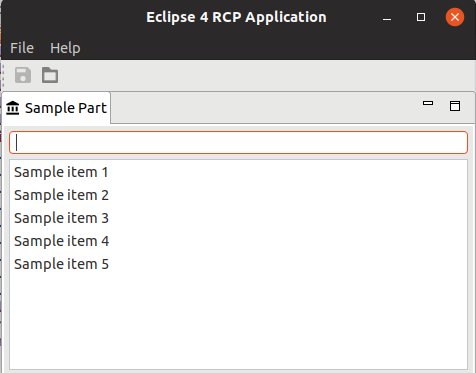
Task: Minimize the application window
Action: [x=387, y=18]
